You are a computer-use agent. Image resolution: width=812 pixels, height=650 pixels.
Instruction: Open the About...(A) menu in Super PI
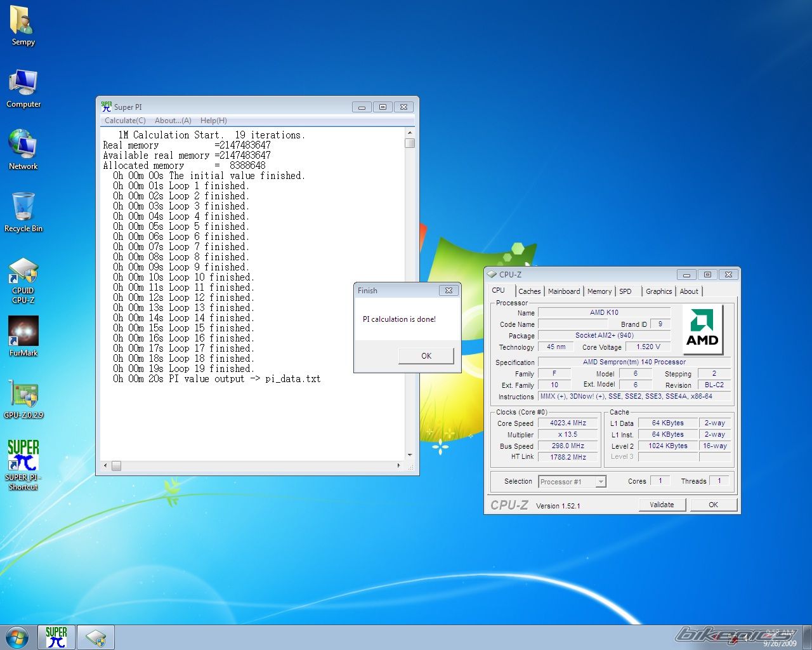coord(173,121)
